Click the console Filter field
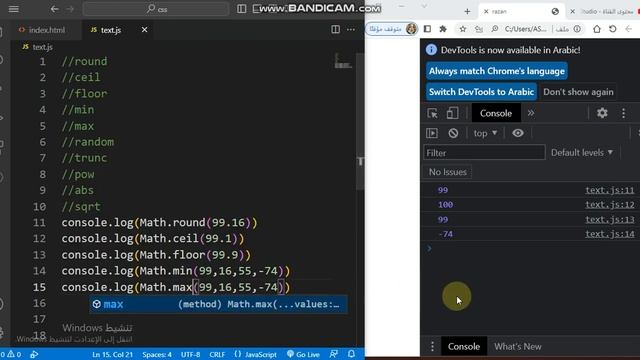640x360 pixels. 484,153
